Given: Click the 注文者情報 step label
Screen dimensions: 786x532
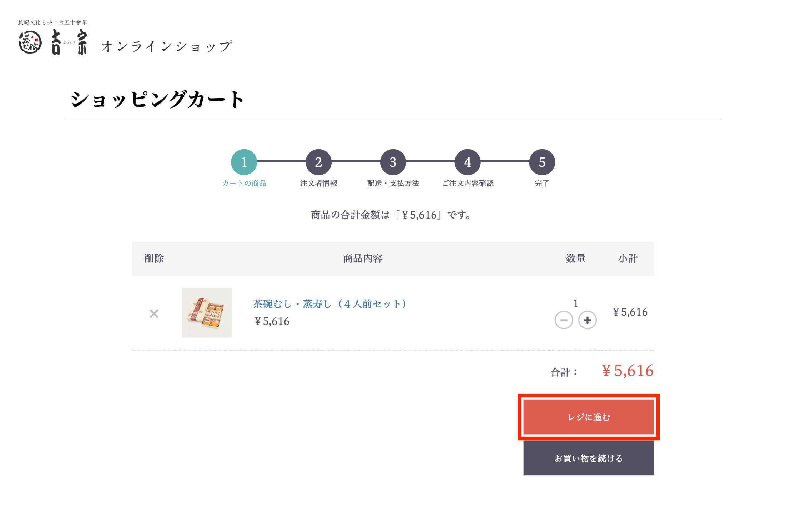Looking at the screenshot, I should point(319,183).
